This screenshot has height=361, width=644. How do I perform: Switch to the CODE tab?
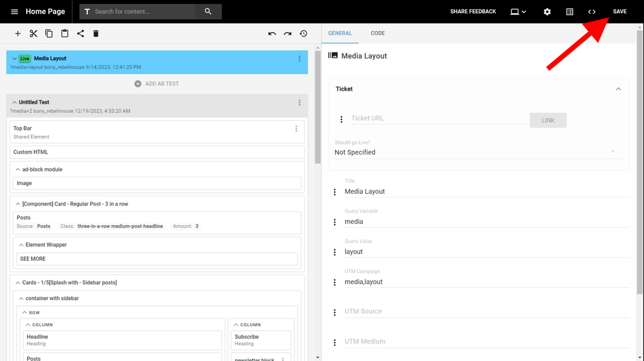(x=377, y=33)
